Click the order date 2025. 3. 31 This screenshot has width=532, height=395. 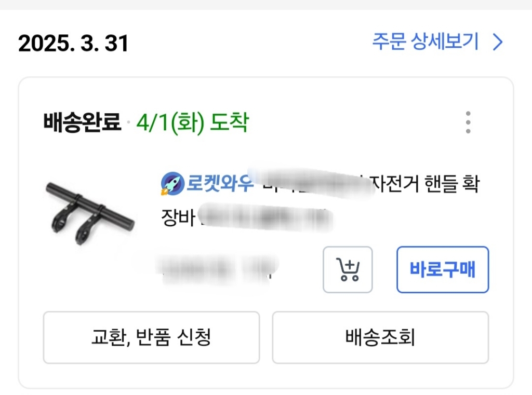click(73, 44)
